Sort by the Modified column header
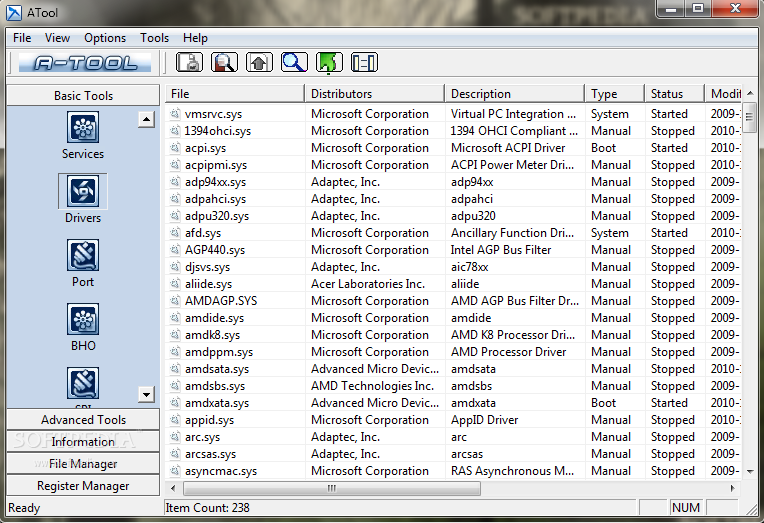 pos(723,94)
